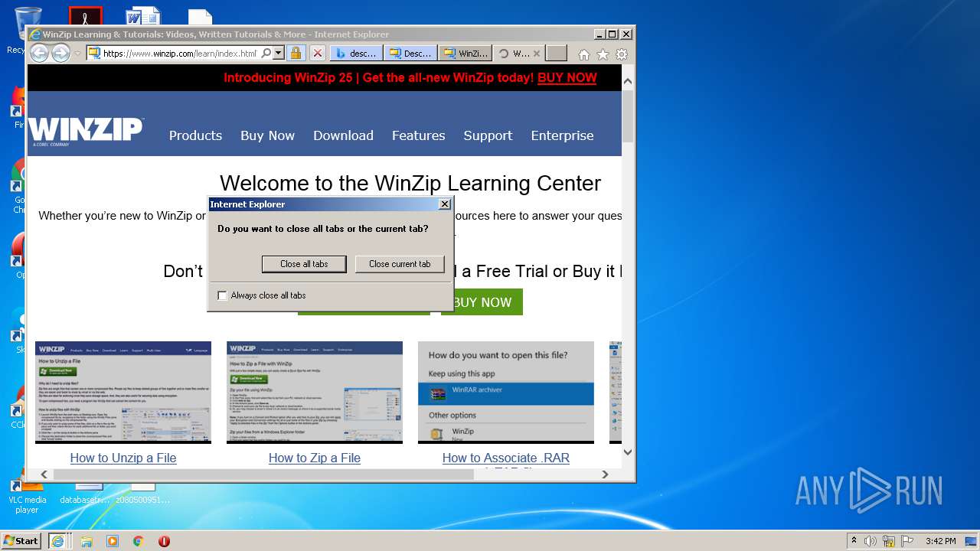This screenshot has height=551, width=980.
Task: Open the Windows Explorer folder taskbar icon
Action: pos(87,541)
